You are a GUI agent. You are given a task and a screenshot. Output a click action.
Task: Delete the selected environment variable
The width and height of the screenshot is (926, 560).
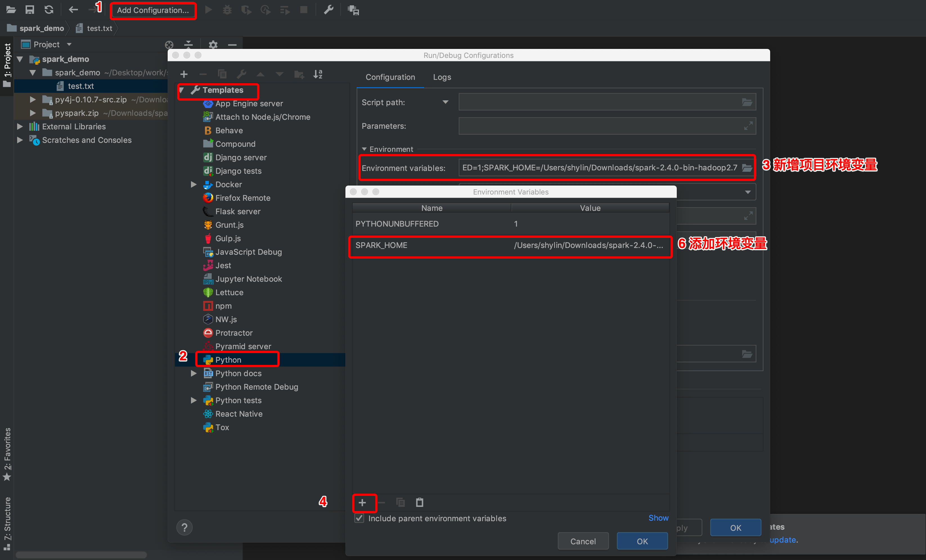click(x=381, y=503)
